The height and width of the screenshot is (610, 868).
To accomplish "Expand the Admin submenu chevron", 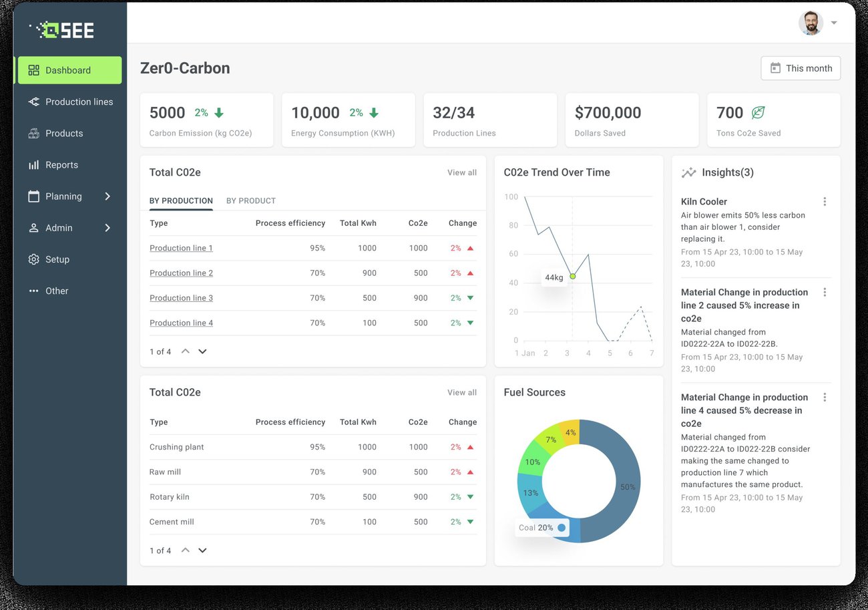I will coord(107,228).
